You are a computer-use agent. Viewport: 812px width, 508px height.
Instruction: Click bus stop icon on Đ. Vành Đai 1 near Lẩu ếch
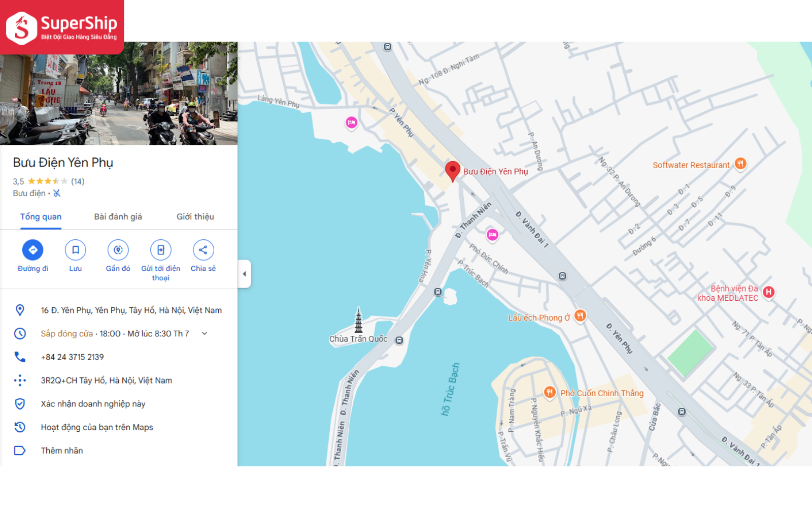[x=562, y=276]
